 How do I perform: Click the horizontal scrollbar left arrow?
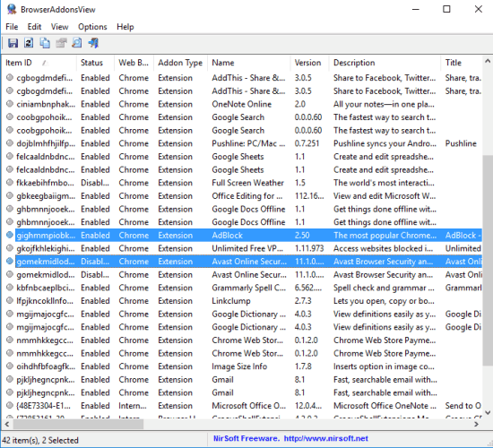[6, 424]
